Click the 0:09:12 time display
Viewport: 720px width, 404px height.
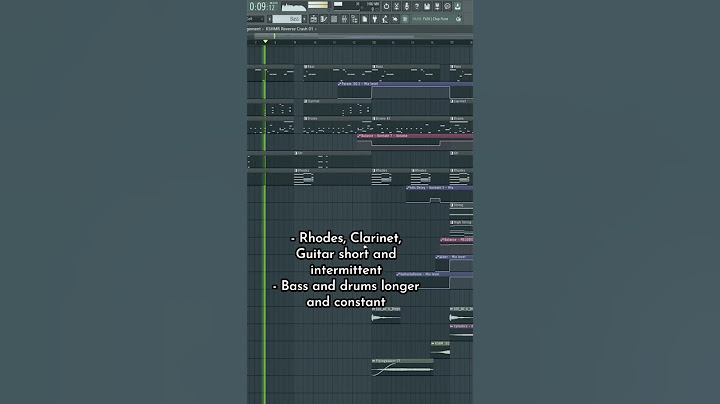click(263, 6)
